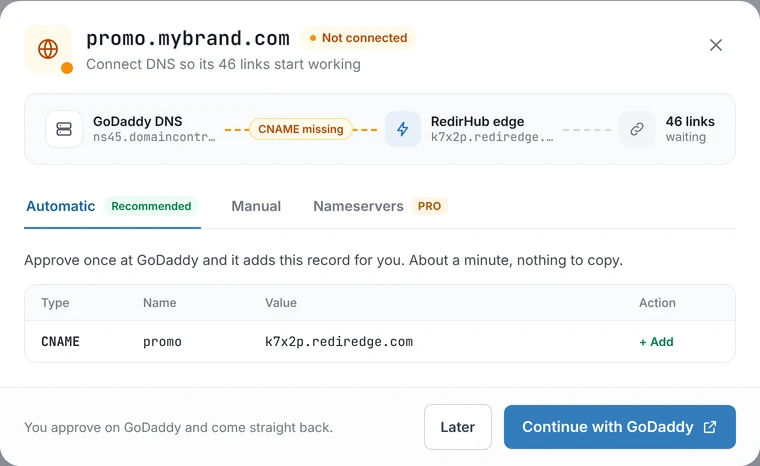The height and width of the screenshot is (466, 760).
Task: Click the promo name cell
Action: point(162,342)
